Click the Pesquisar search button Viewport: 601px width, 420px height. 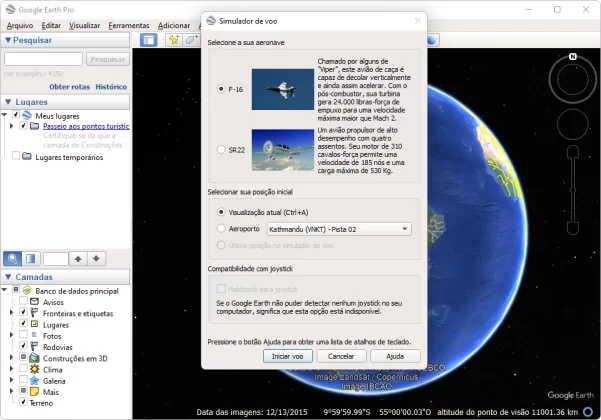[108, 59]
